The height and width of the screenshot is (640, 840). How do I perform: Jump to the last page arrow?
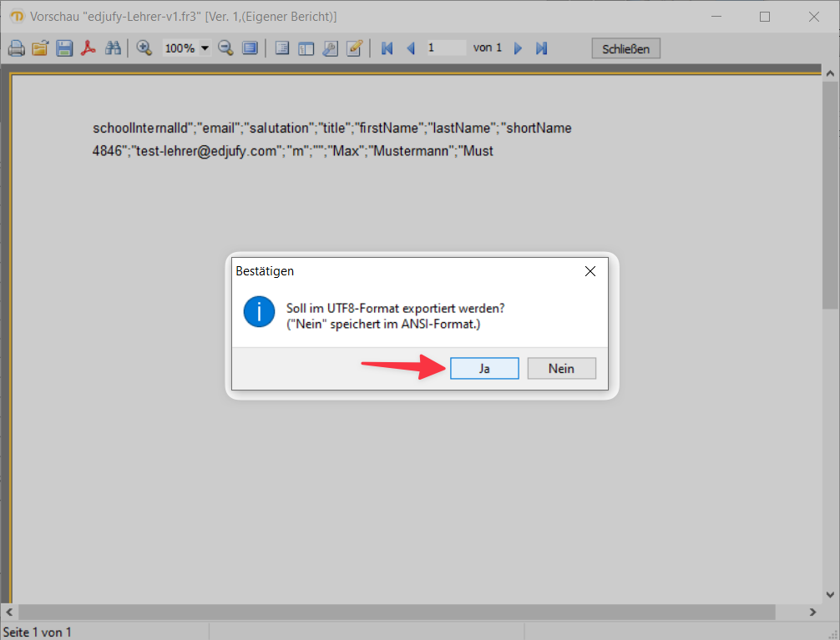click(540, 48)
